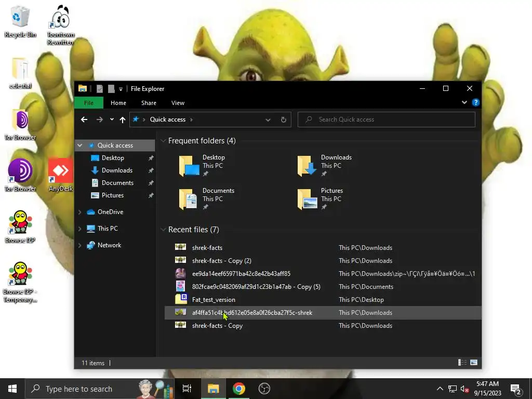The width and height of the screenshot is (532, 399).
Task: Click the New folder icon in the title bar
Action: click(111, 89)
